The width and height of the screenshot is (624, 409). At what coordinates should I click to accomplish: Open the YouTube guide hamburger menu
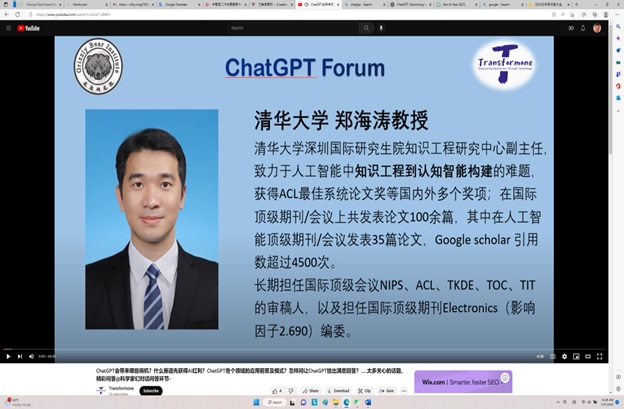coord(8,28)
